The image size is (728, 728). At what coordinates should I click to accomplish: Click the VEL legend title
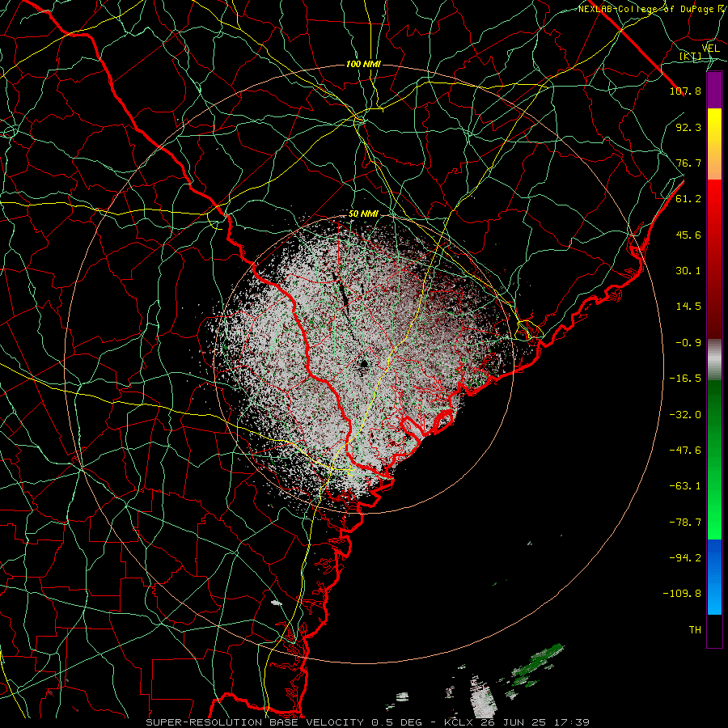[x=710, y=49]
